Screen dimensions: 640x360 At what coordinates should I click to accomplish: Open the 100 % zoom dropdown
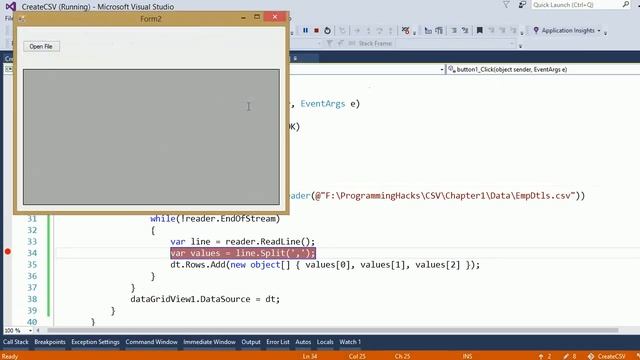pos(30,330)
